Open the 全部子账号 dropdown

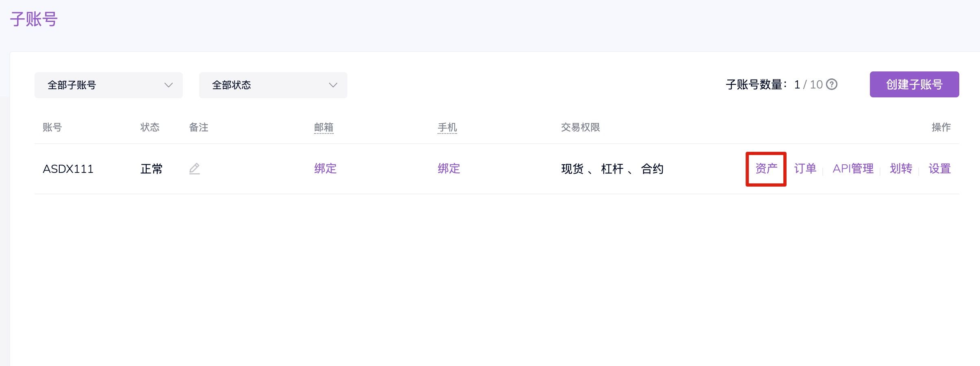(108, 85)
